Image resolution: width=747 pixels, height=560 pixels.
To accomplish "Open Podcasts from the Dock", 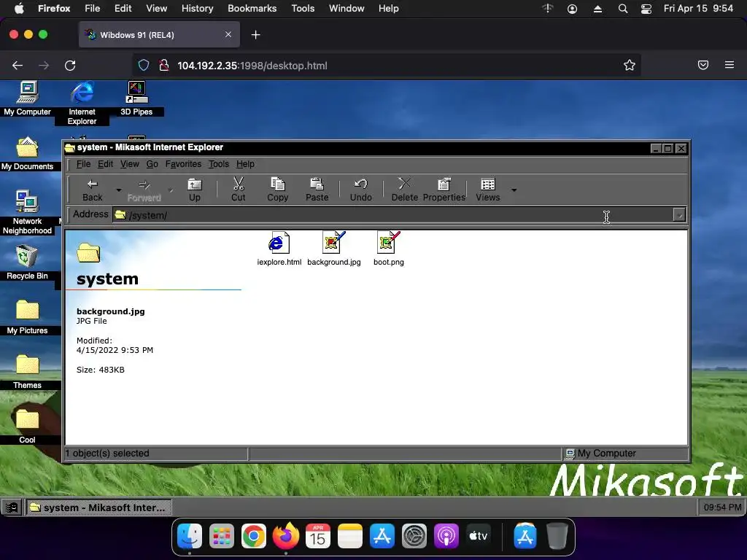I will (x=446, y=536).
